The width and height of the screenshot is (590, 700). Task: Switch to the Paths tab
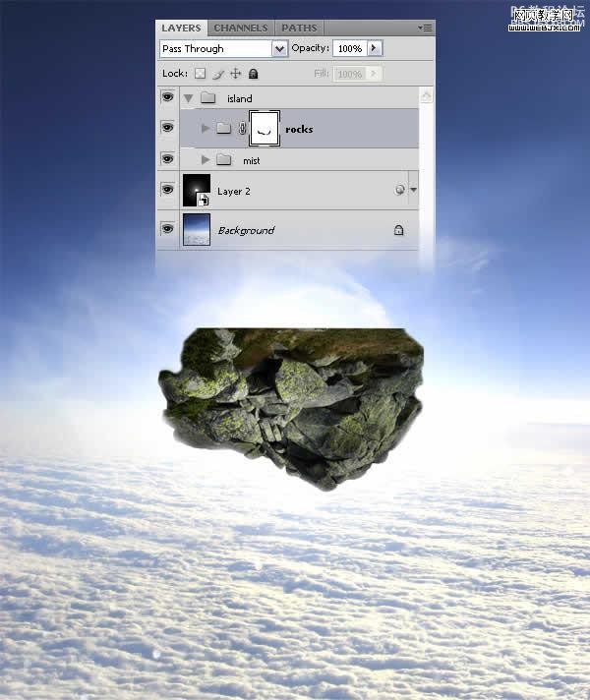(x=299, y=28)
